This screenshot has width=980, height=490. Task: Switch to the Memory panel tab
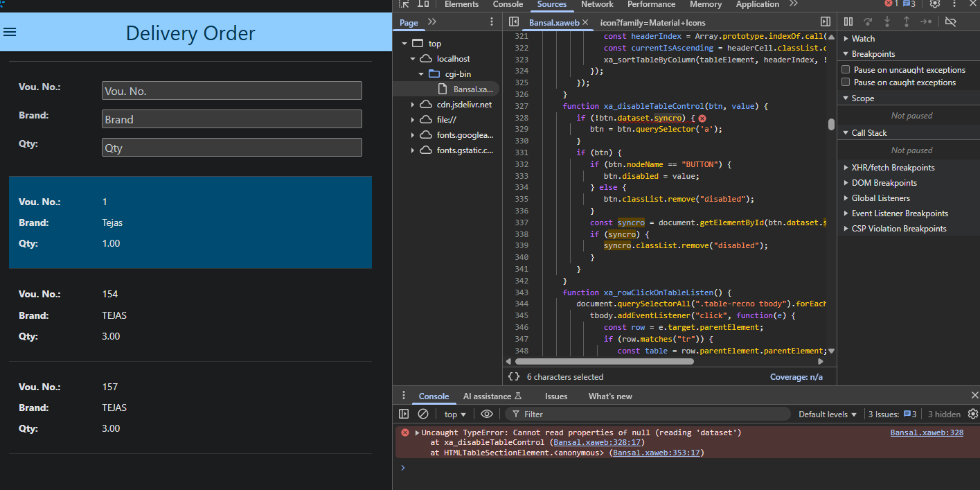(x=706, y=4)
